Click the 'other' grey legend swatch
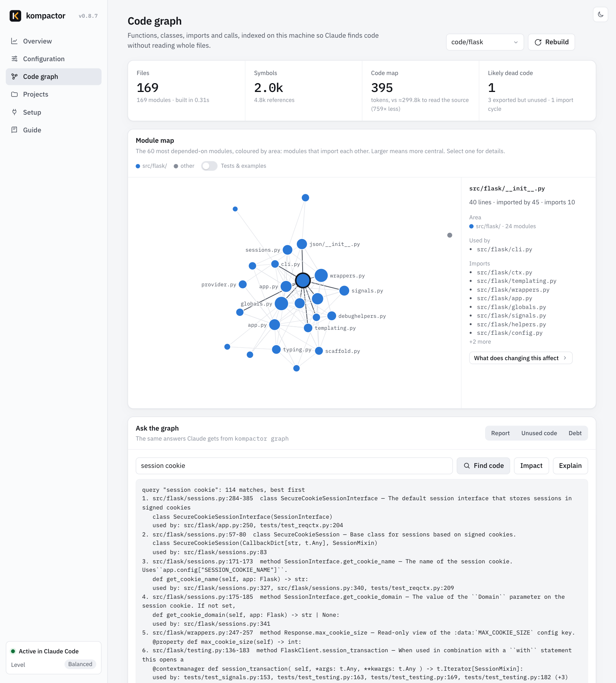Screen dimensions: 616x683 [x=176, y=166]
